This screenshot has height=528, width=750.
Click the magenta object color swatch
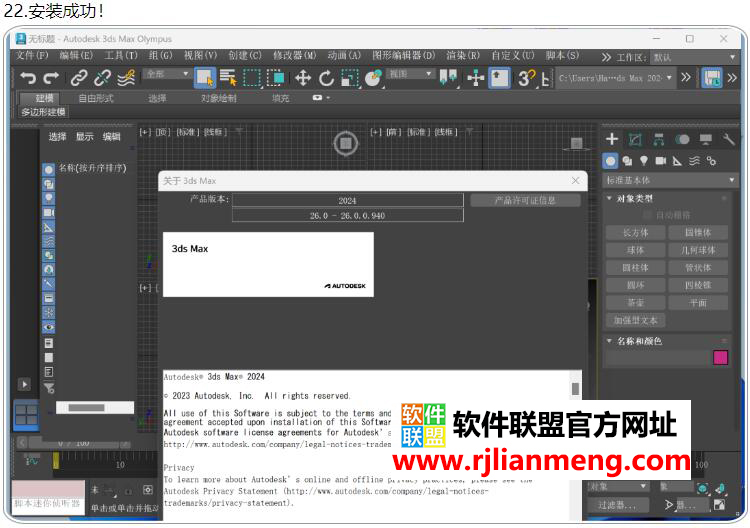click(720, 357)
